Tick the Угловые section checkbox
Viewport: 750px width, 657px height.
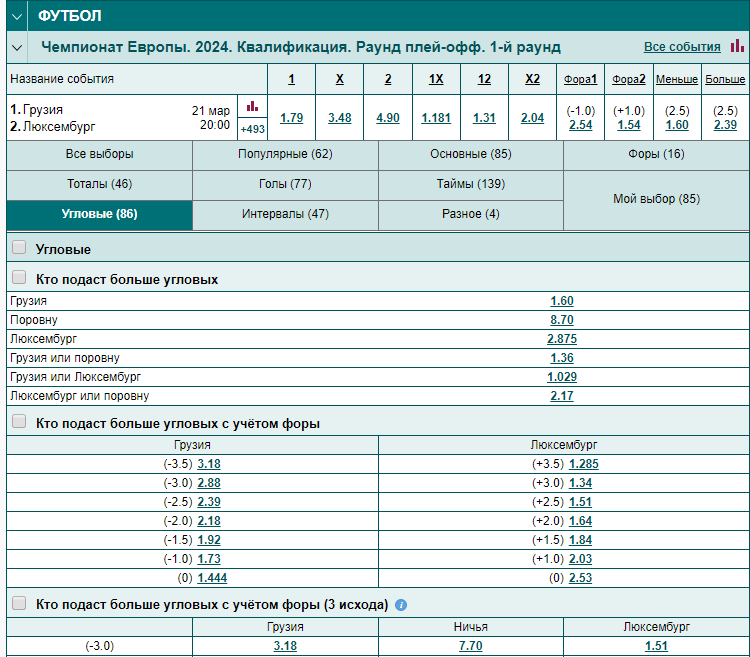[x=19, y=247]
